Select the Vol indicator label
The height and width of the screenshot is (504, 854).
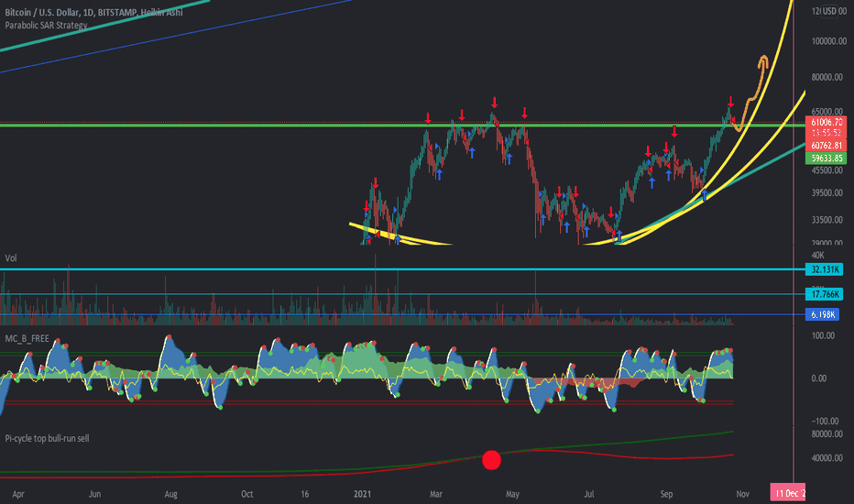11,258
